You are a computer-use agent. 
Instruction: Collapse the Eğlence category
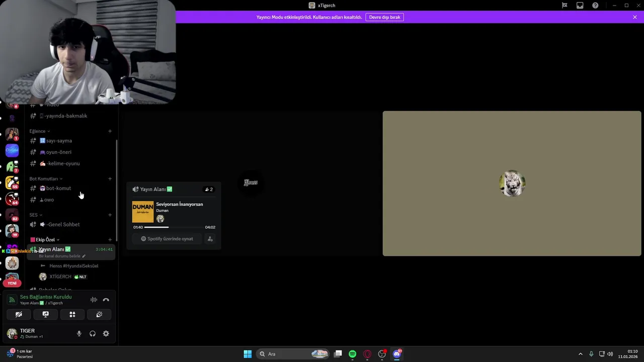pyautogui.click(x=39, y=131)
